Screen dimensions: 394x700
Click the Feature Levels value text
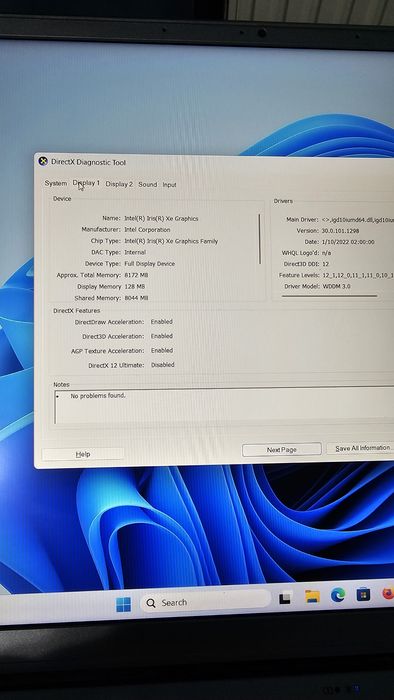click(x=358, y=275)
